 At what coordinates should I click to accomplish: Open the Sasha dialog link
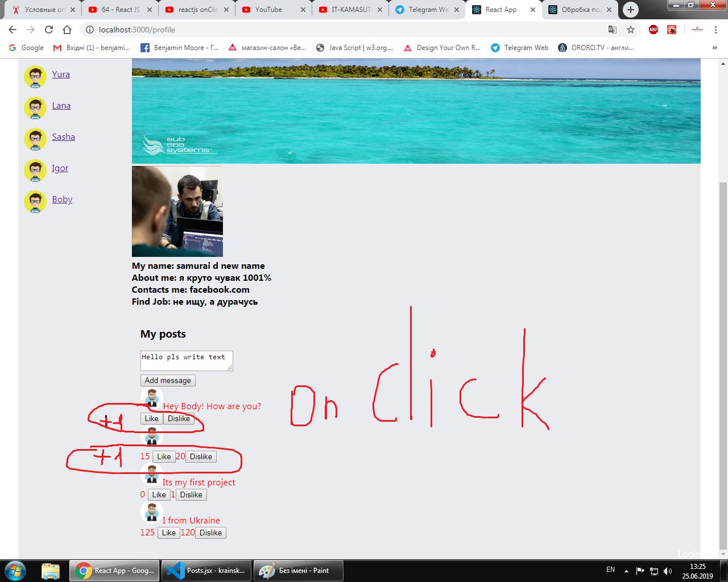[x=63, y=137]
